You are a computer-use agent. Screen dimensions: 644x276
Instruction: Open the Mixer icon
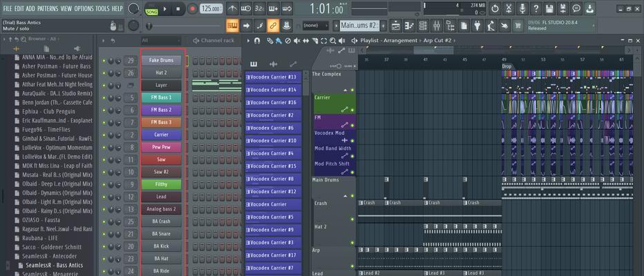[437, 26]
